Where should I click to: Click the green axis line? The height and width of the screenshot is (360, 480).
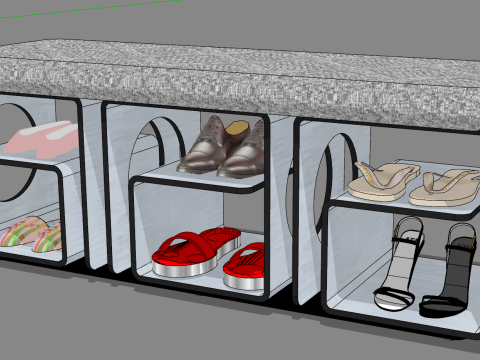coord(90,9)
